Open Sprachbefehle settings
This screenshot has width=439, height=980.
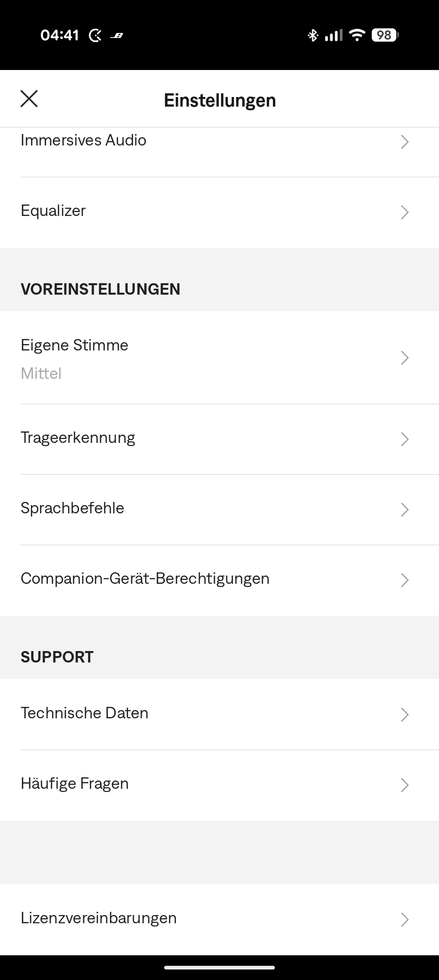73,508
